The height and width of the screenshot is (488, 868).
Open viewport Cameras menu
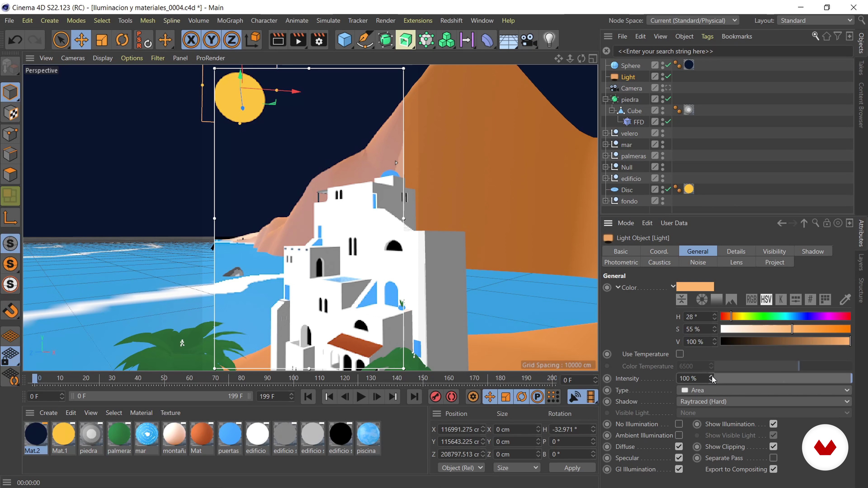tap(72, 58)
